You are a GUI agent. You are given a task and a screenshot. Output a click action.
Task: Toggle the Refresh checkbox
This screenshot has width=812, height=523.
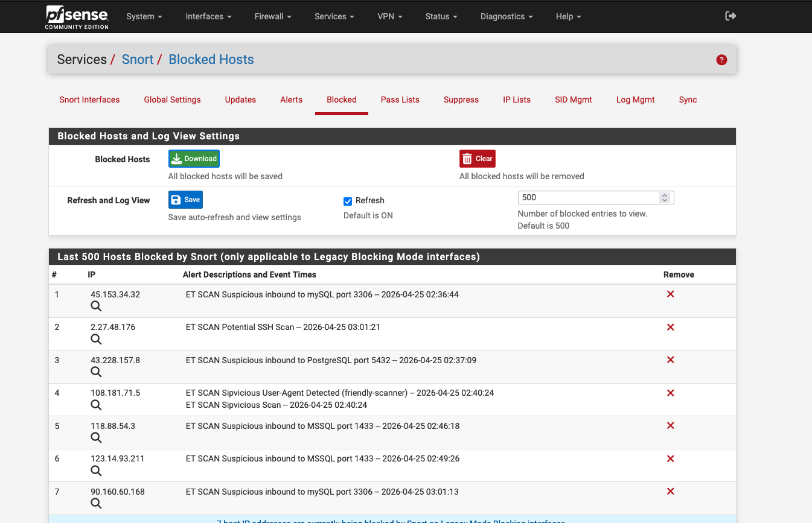pyautogui.click(x=348, y=201)
